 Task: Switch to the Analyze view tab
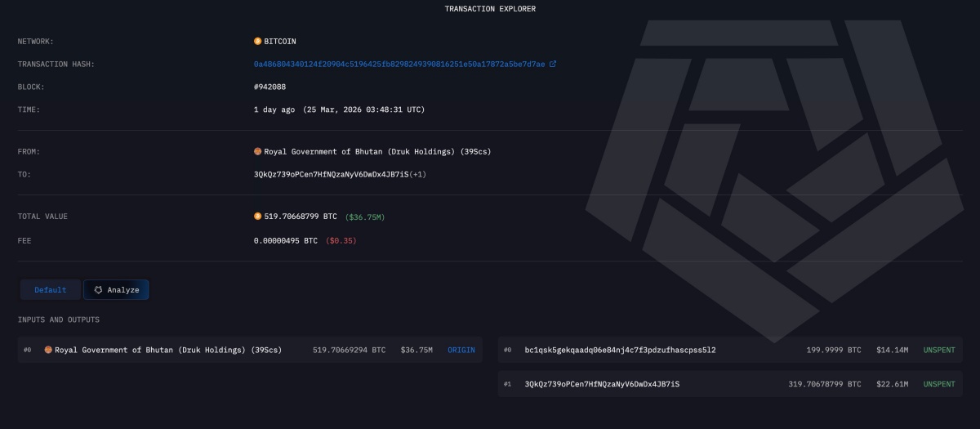click(x=116, y=290)
